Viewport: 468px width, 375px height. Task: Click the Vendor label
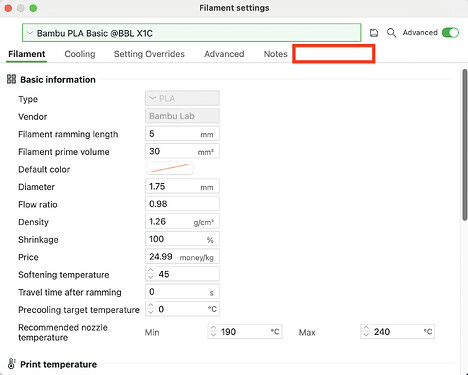coord(33,117)
